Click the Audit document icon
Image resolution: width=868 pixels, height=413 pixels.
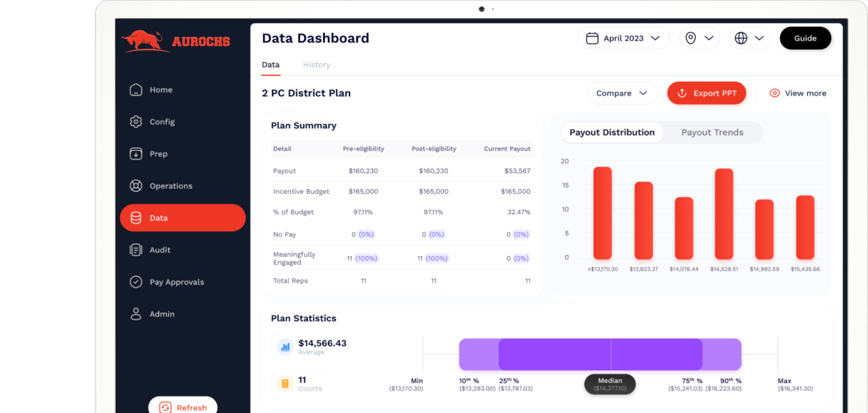[136, 250]
